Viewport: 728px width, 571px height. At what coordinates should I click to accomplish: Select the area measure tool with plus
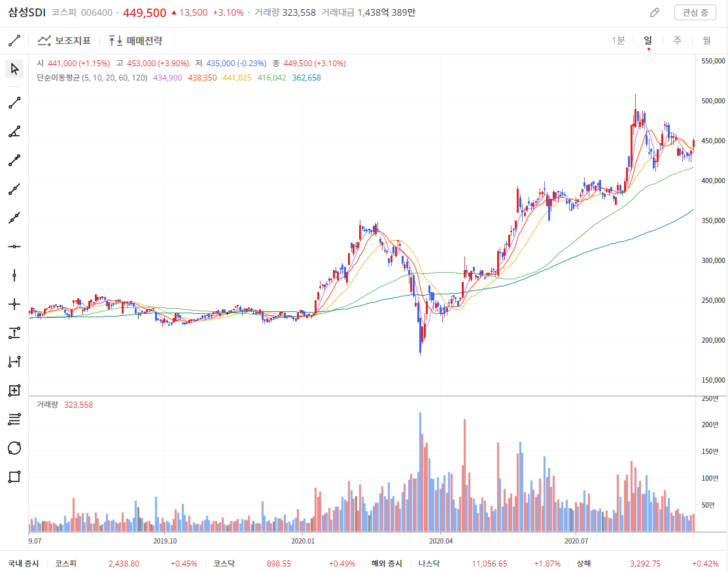pos(14,390)
